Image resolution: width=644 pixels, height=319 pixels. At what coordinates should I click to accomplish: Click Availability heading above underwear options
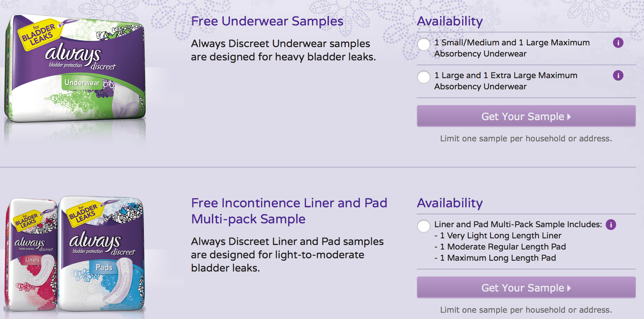pos(450,21)
